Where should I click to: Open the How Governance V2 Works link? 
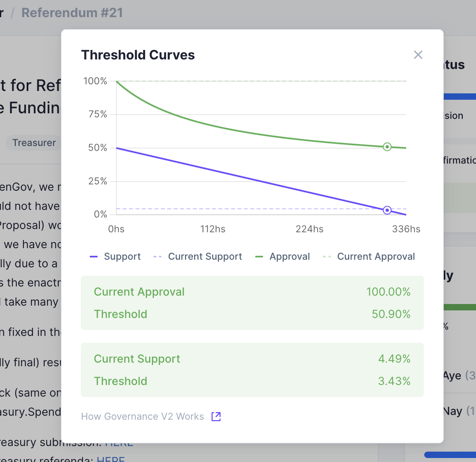(142, 416)
